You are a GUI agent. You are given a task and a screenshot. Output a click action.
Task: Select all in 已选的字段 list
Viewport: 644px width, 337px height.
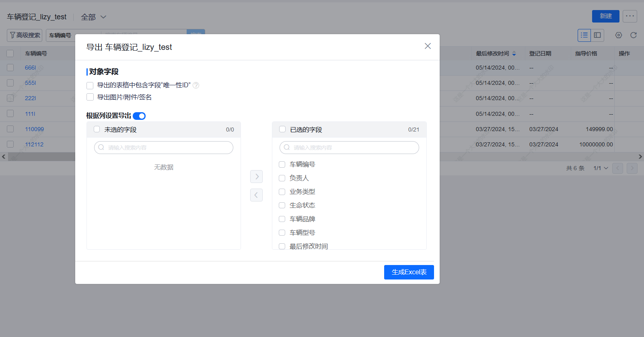click(282, 129)
